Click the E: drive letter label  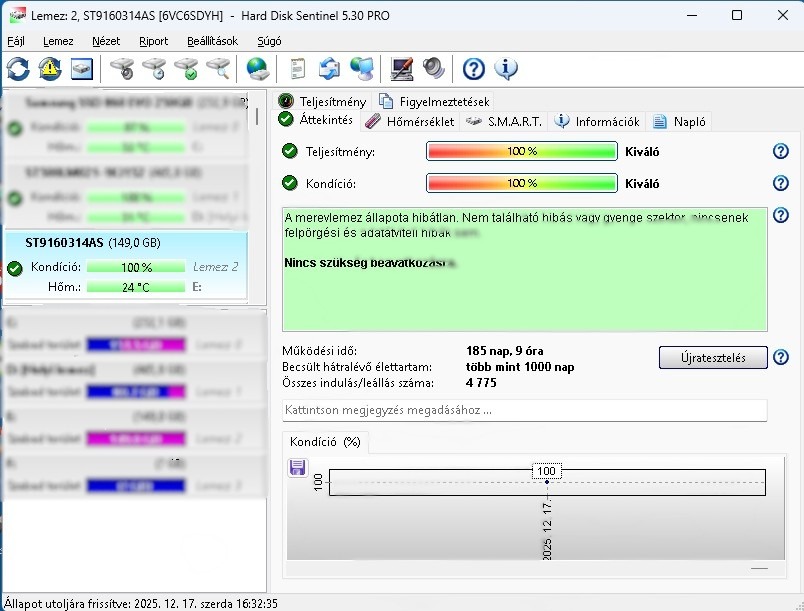coord(197,287)
